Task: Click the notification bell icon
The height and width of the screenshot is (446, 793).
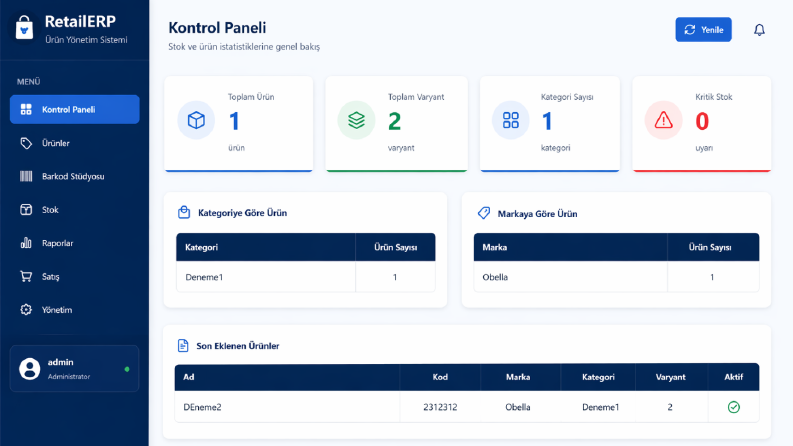Action: pyautogui.click(x=759, y=30)
